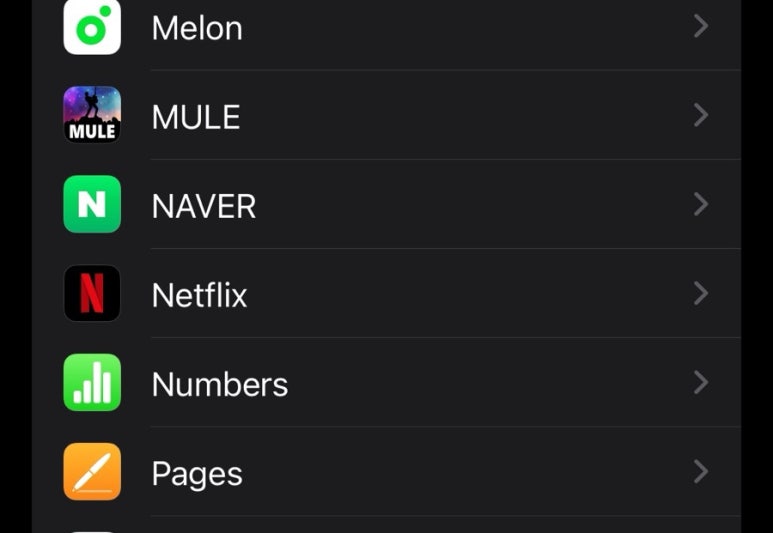The height and width of the screenshot is (533, 773).
Task: Open the Numbers row chevron
Action: pyautogui.click(x=701, y=382)
